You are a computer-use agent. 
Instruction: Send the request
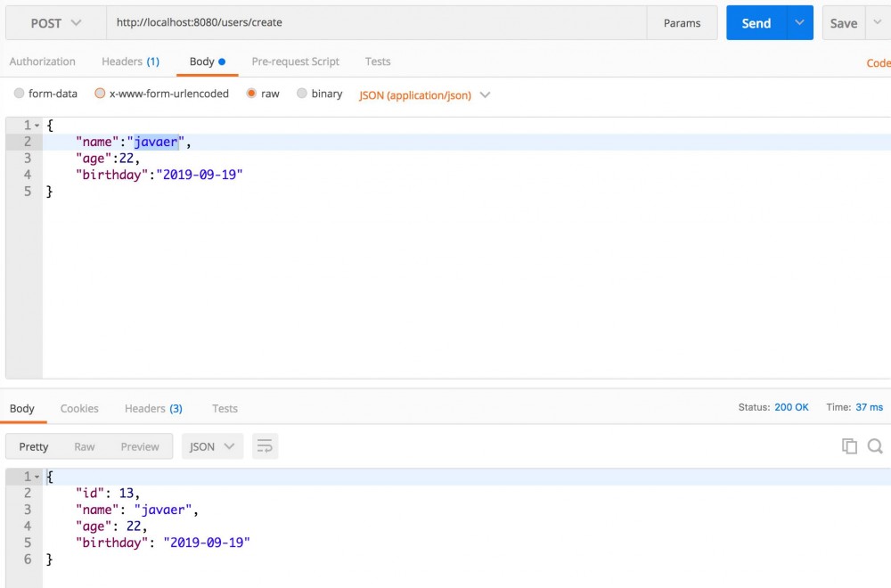pyautogui.click(x=756, y=23)
